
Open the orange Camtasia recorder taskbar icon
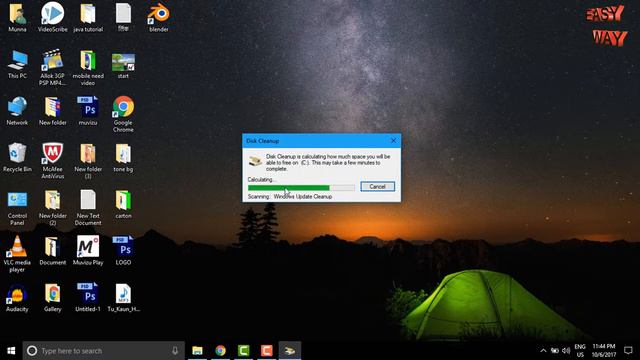point(267,351)
